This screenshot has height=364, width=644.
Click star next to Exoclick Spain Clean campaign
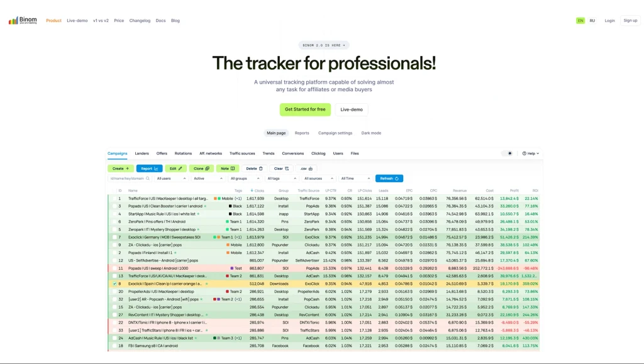[x=206, y=284]
